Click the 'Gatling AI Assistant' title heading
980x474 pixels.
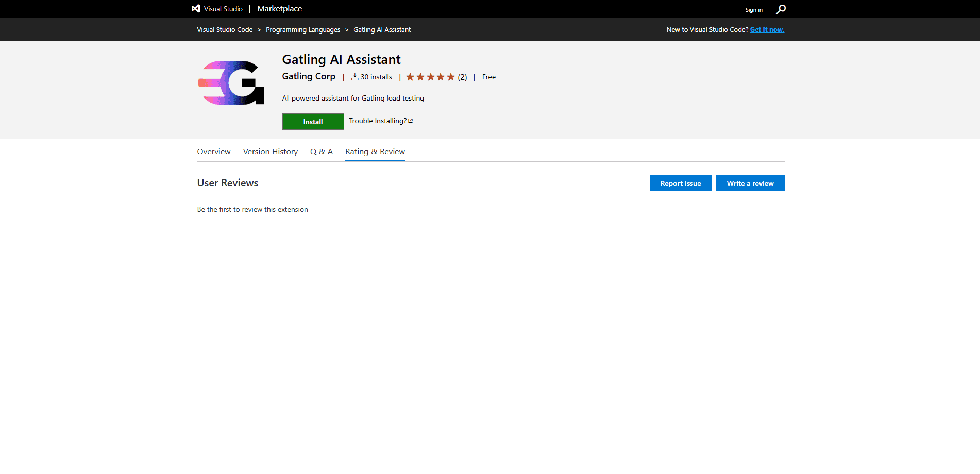pyautogui.click(x=341, y=60)
